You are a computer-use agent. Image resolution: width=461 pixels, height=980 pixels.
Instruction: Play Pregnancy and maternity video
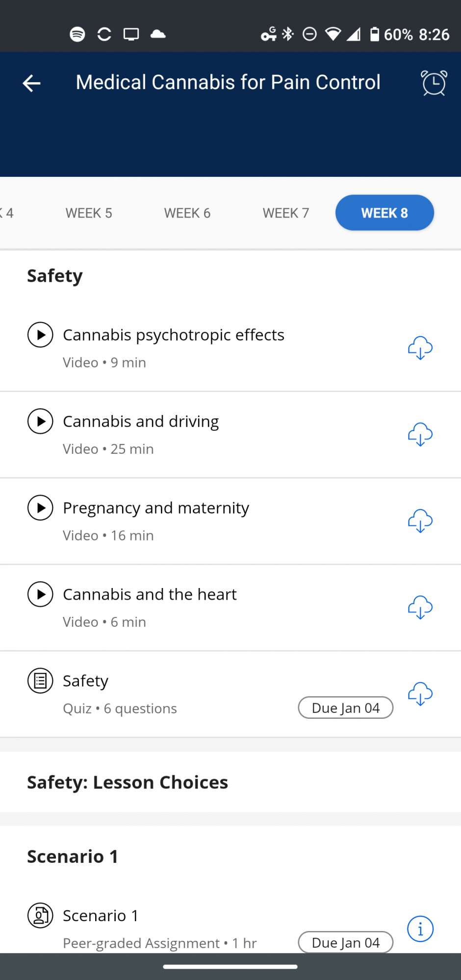click(40, 508)
